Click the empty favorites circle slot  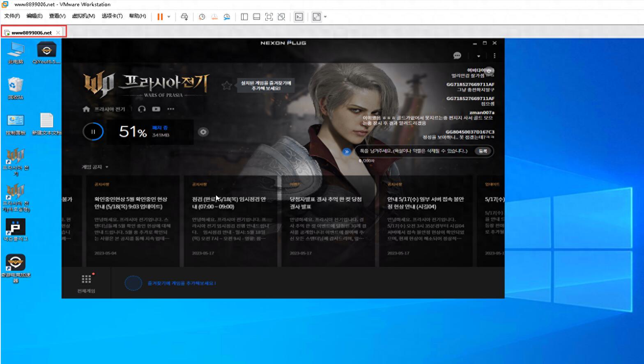133,283
